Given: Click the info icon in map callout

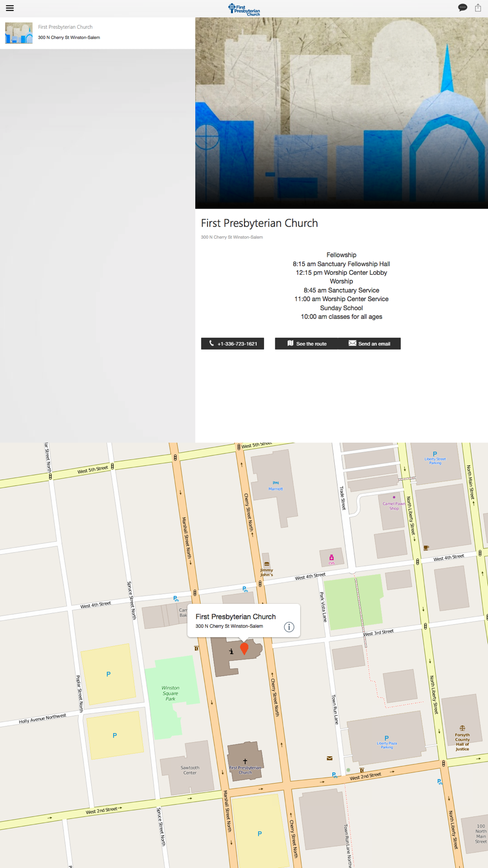Looking at the screenshot, I should point(289,627).
